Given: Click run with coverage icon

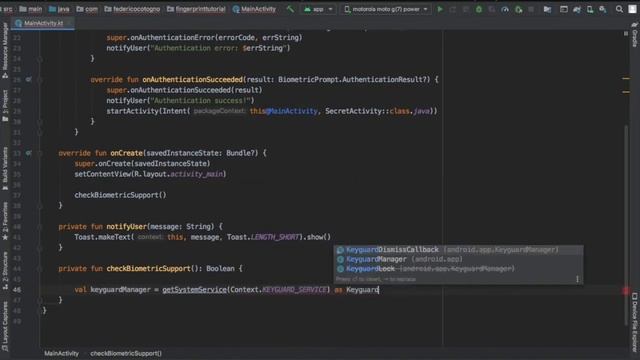Looking at the screenshot, I should click(492, 9).
